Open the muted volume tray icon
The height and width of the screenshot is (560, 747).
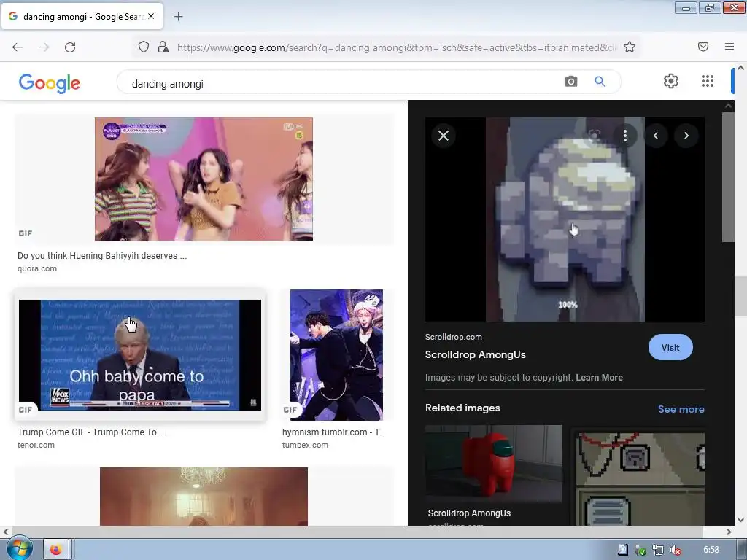point(675,550)
